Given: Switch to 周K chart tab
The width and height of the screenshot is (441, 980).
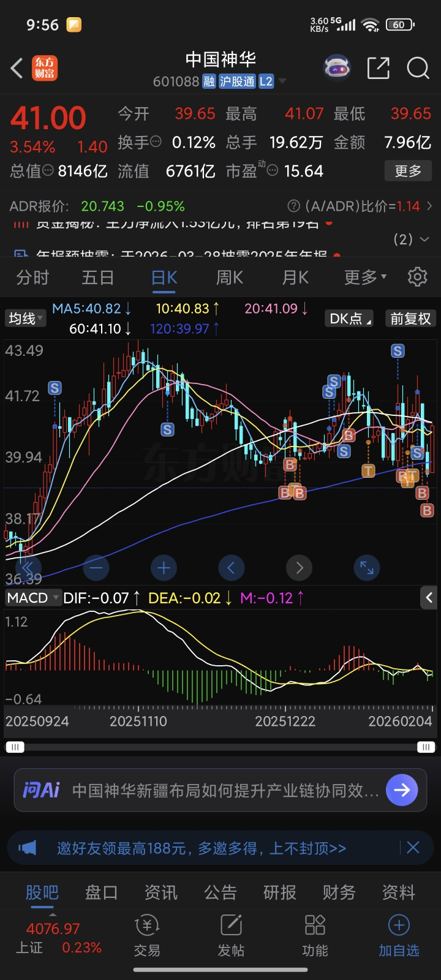Looking at the screenshot, I should (230, 277).
